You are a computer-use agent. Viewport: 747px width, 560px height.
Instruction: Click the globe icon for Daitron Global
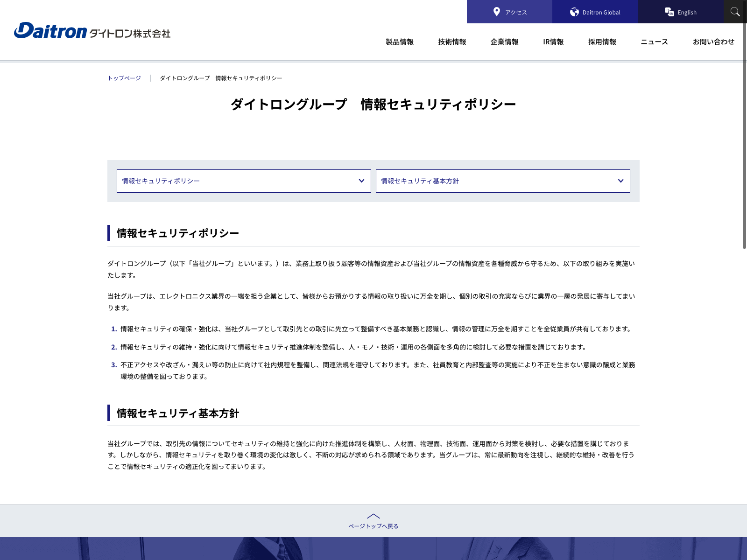pyautogui.click(x=574, y=12)
